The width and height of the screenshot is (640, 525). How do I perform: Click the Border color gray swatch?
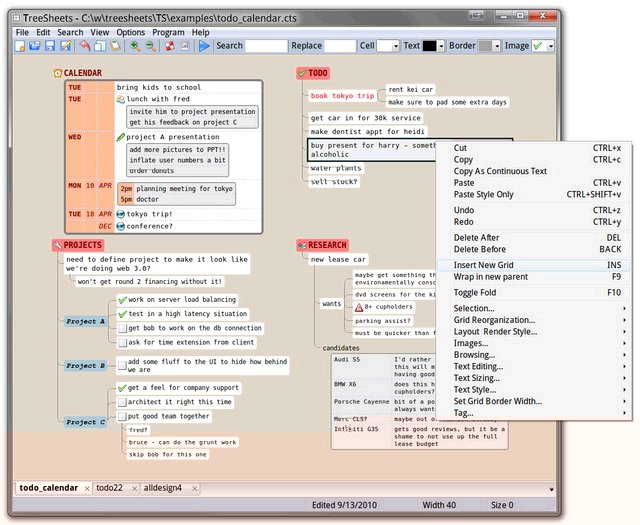(x=485, y=46)
